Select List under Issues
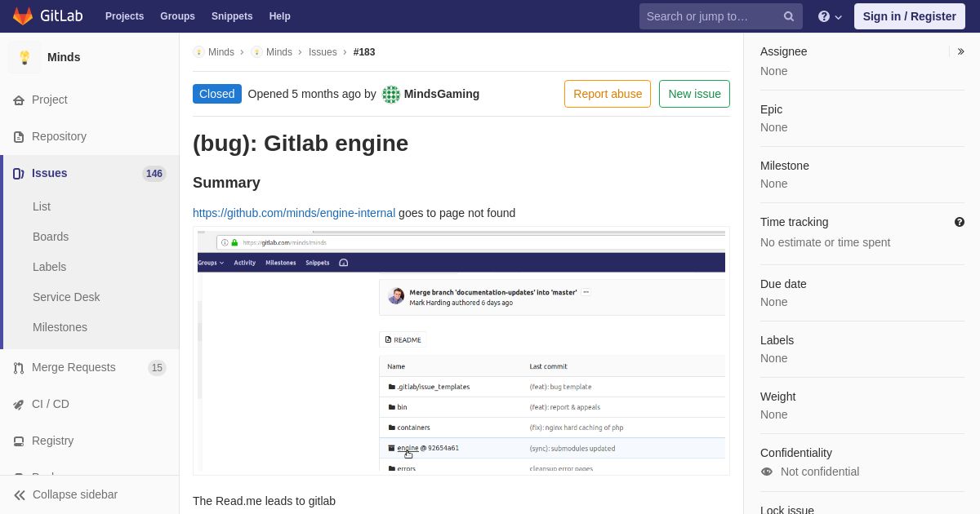980x514 pixels. (42, 206)
